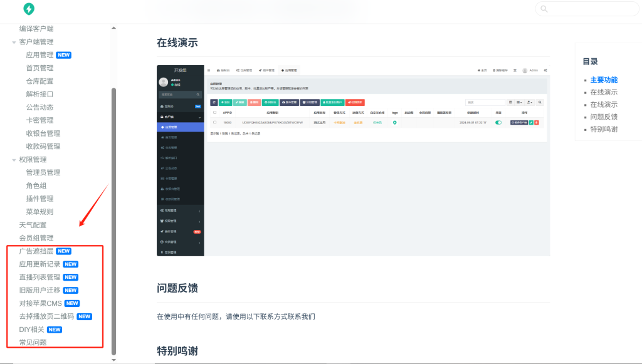
Task: Check the checkbox for the APPID 10000 row
Action: click(216, 122)
